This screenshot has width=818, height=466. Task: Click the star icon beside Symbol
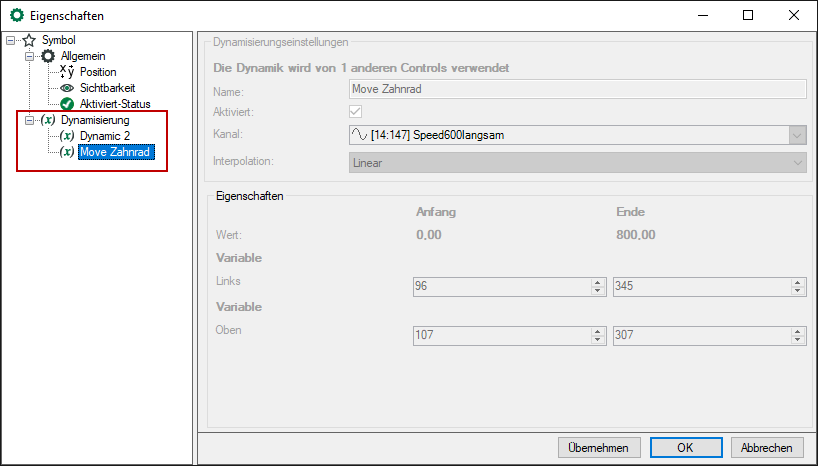pyautogui.click(x=29, y=40)
